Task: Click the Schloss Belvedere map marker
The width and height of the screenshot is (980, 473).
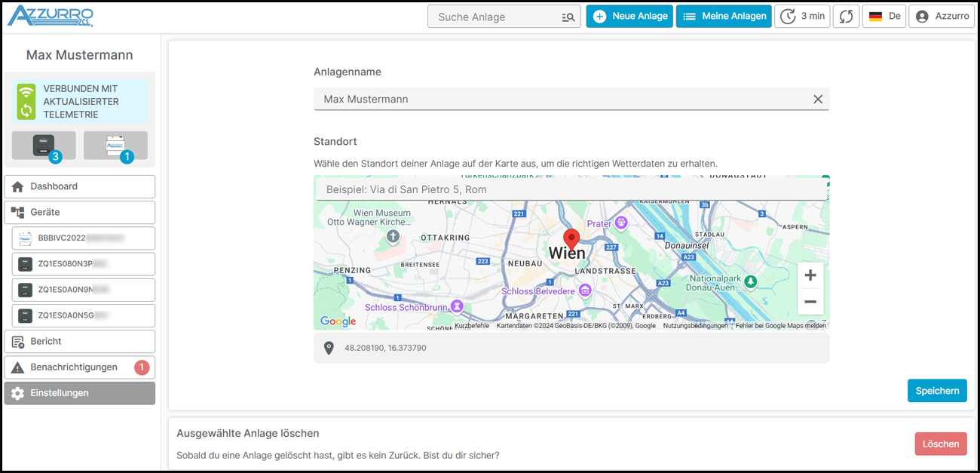Action: (x=584, y=291)
